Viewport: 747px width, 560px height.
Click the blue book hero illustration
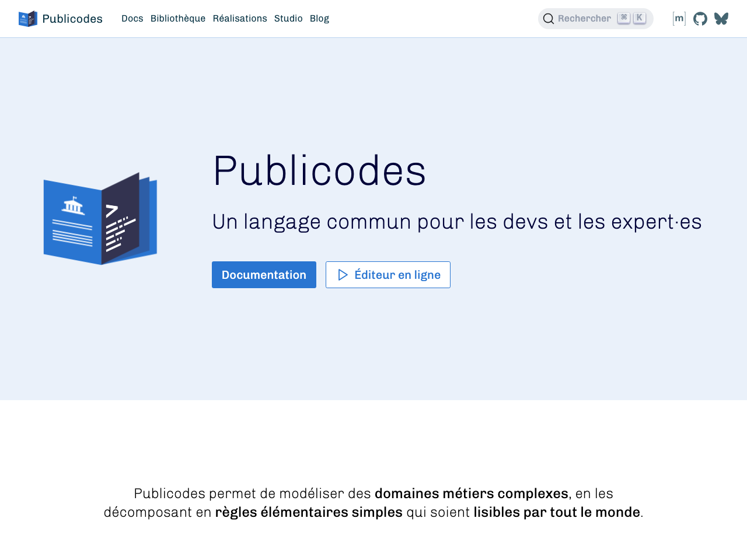(100, 219)
